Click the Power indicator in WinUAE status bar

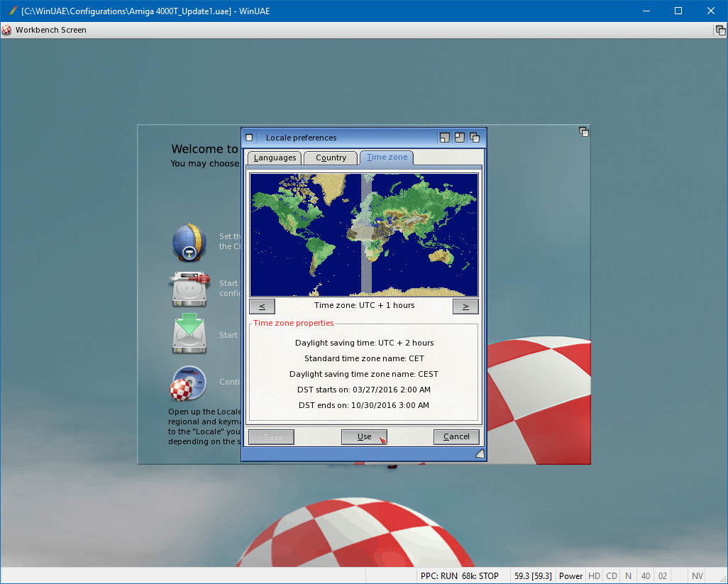pyautogui.click(x=570, y=576)
